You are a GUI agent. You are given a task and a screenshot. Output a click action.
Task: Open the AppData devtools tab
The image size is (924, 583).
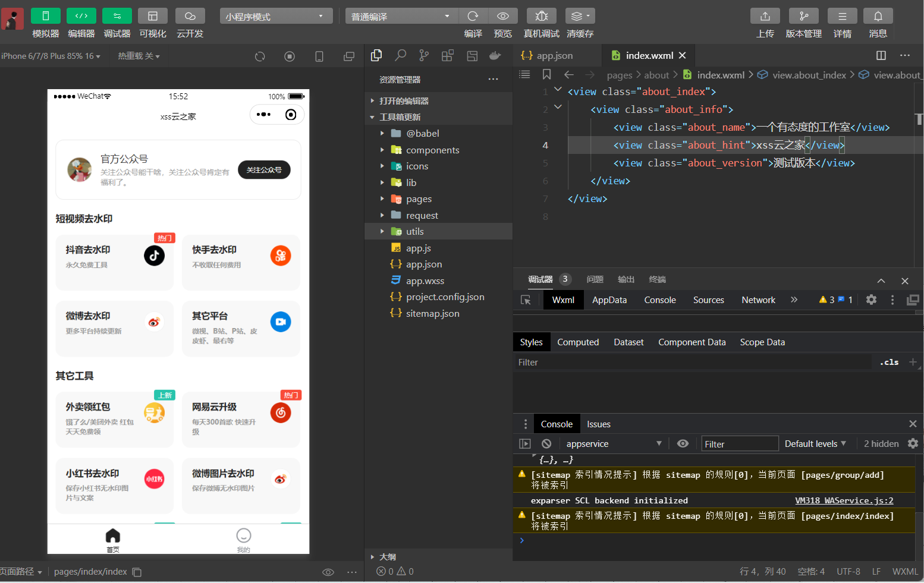click(x=609, y=300)
